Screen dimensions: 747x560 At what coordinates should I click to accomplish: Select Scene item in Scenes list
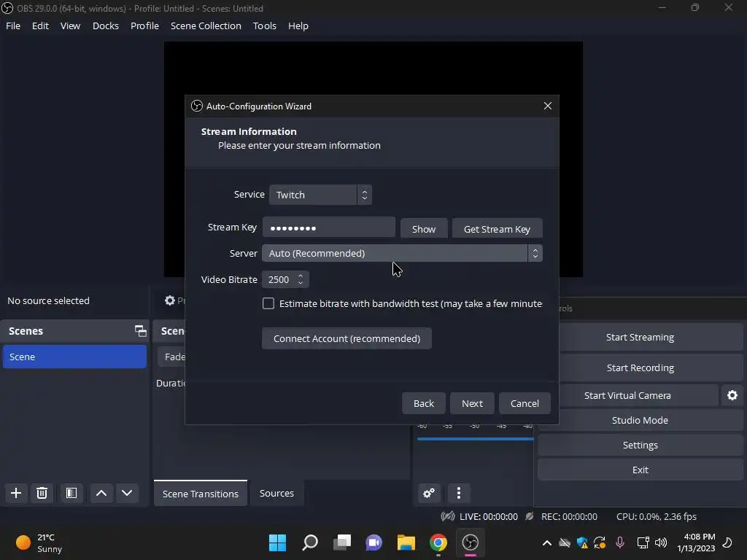tap(74, 357)
